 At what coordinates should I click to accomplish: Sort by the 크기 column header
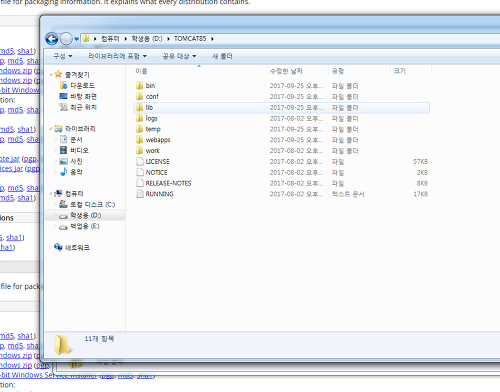point(411,71)
